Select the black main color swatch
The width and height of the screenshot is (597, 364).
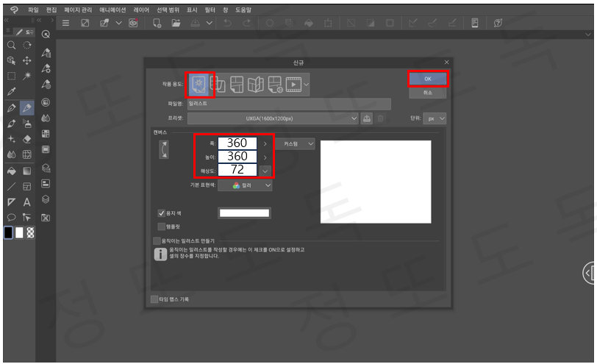tap(8, 232)
